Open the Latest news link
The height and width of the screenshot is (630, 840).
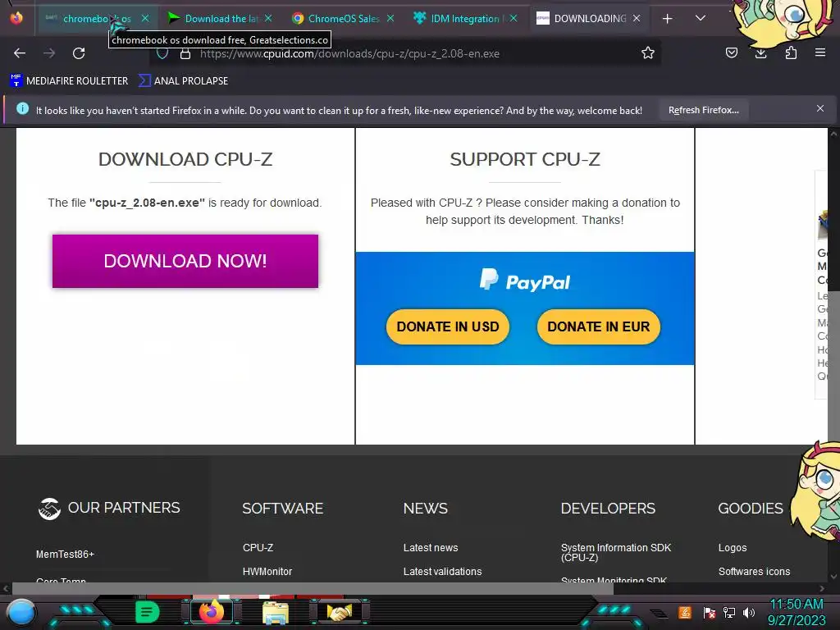point(431,547)
